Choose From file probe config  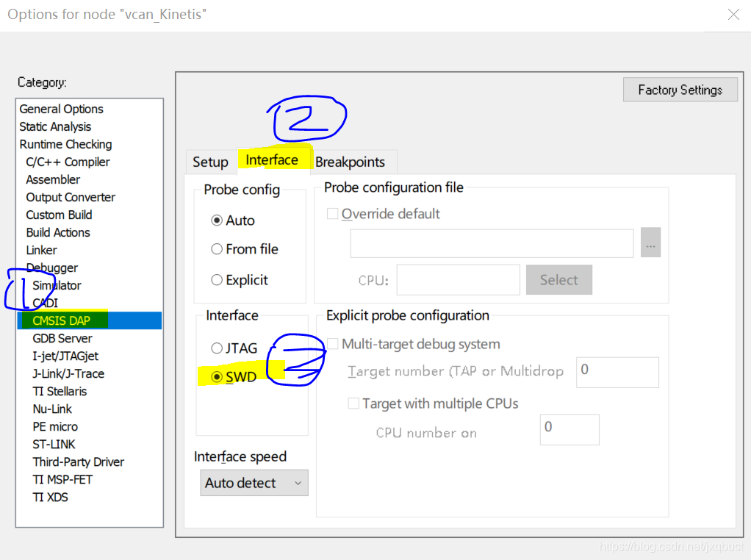(244, 249)
